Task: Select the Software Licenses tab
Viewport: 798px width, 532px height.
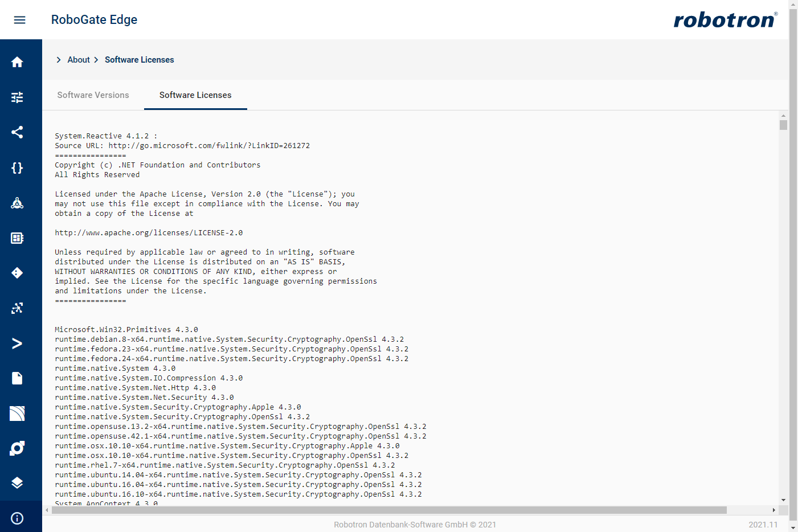Action: (195, 95)
